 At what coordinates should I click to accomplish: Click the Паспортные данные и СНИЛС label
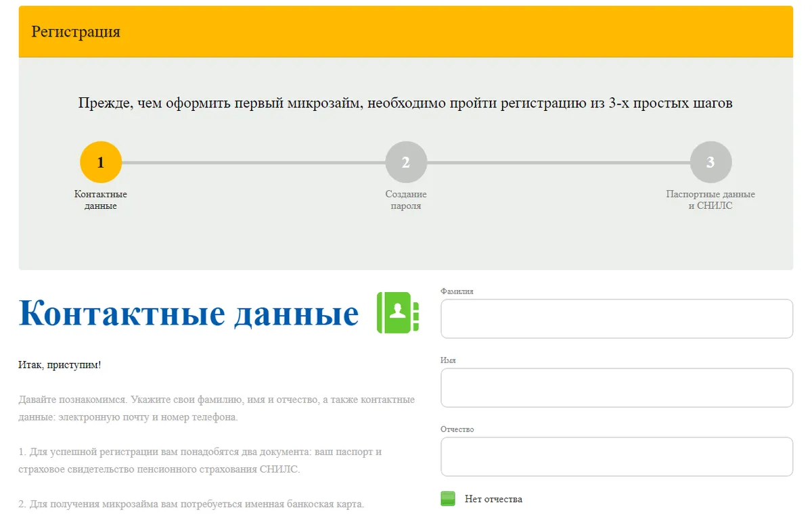(x=710, y=200)
